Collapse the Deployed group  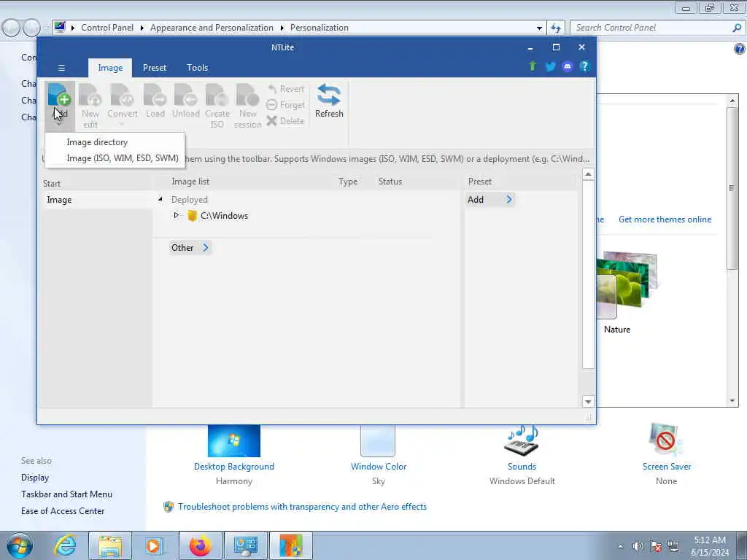[x=160, y=199]
